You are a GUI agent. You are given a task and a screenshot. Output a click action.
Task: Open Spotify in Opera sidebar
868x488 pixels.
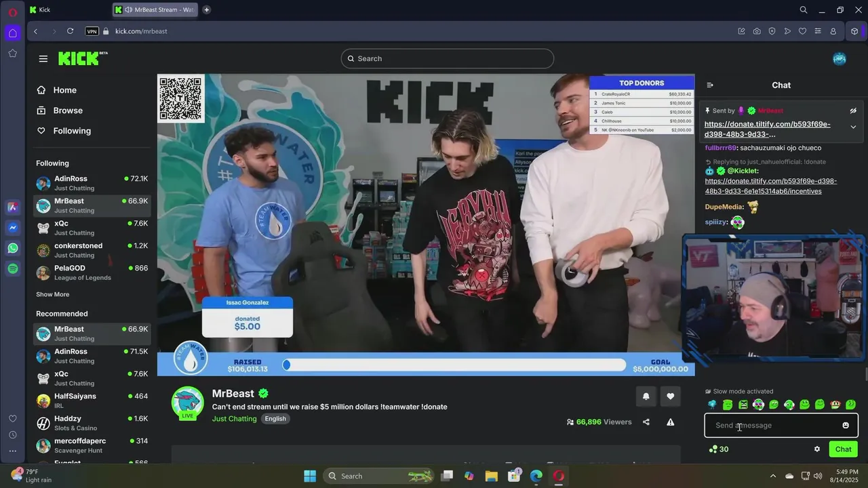[13, 269]
